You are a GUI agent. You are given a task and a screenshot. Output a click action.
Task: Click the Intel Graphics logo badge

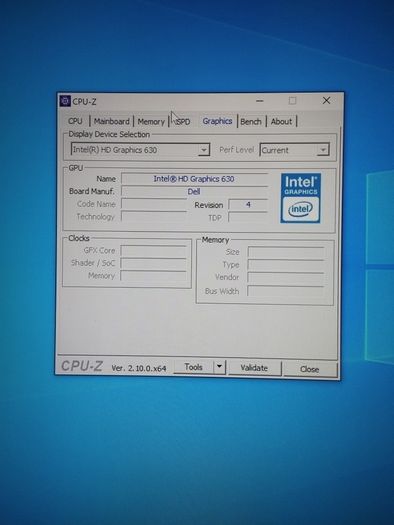(x=301, y=198)
